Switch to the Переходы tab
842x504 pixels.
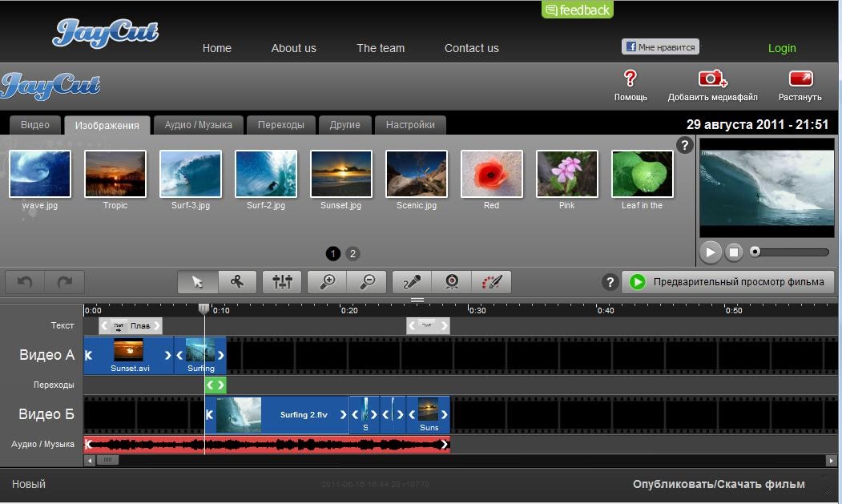(x=281, y=125)
